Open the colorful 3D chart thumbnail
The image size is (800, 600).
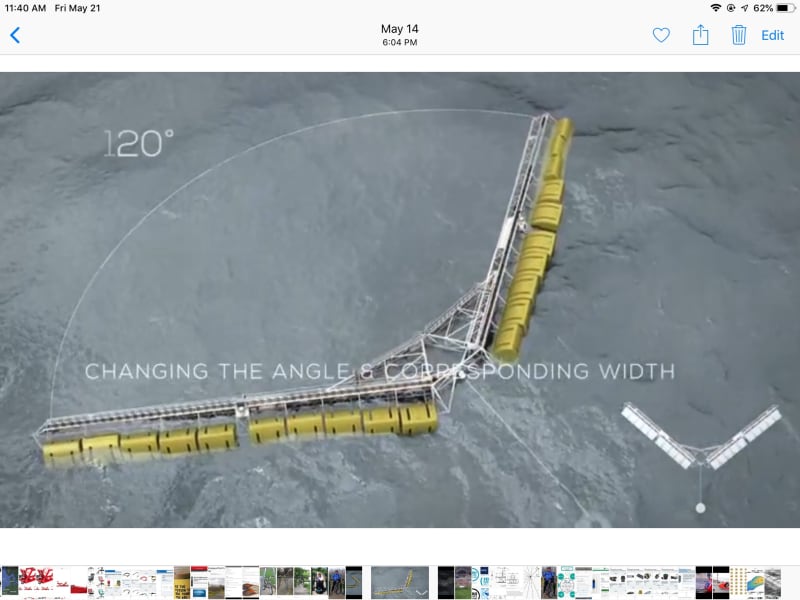click(x=755, y=583)
